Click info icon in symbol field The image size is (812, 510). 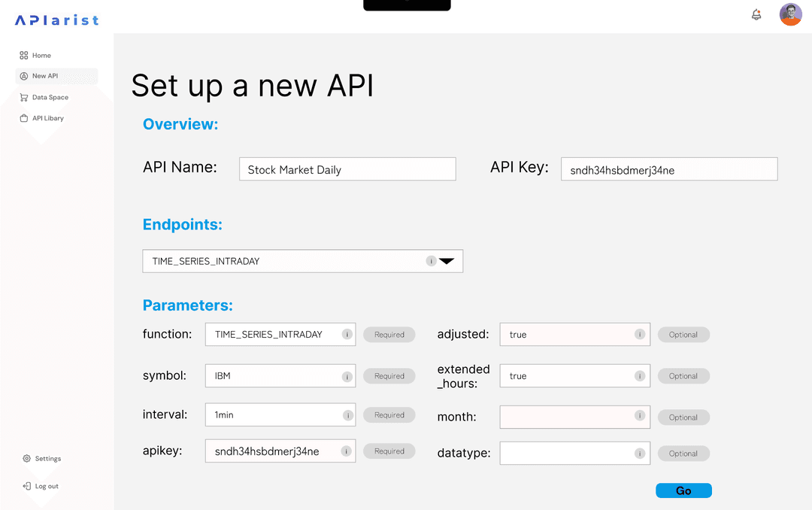pos(347,377)
